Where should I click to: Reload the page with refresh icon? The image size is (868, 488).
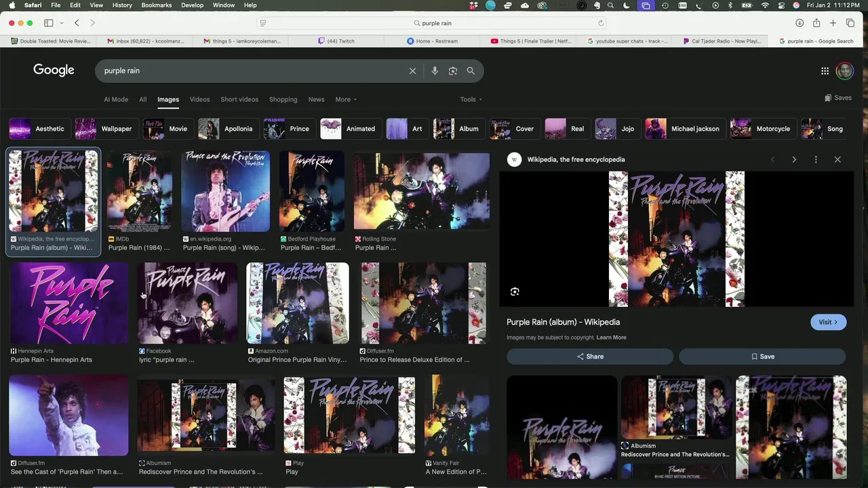601,23
